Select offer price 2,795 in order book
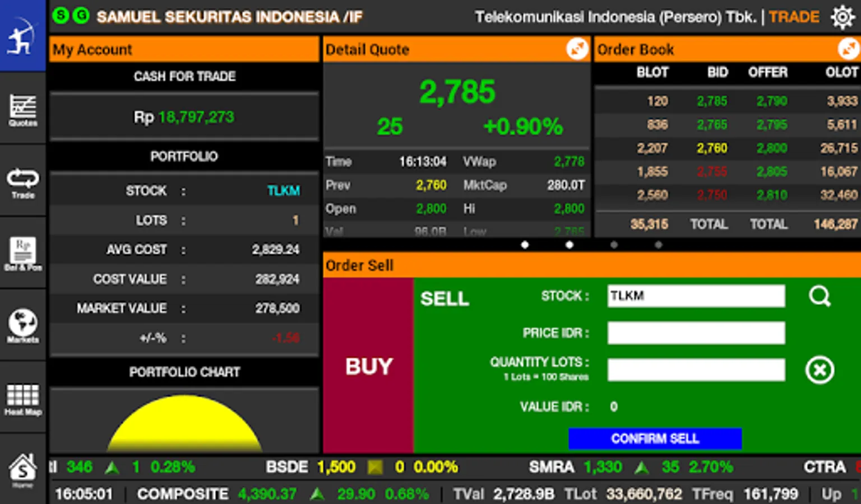 tap(772, 125)
